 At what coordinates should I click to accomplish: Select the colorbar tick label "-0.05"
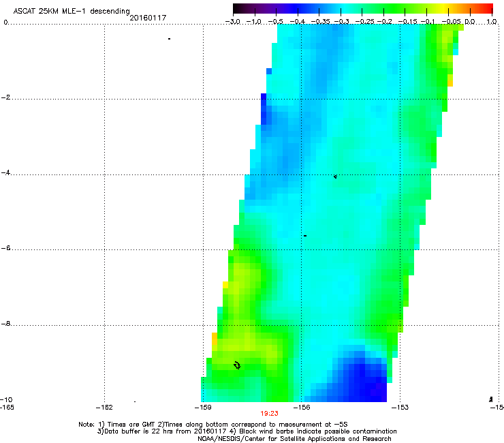[x=452, y=22]
